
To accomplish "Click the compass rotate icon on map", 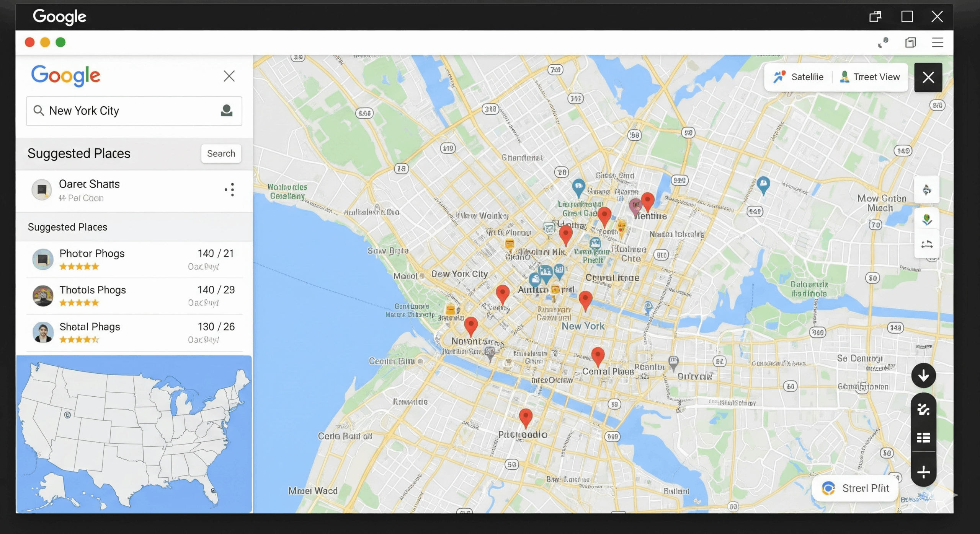I will 926,190.
